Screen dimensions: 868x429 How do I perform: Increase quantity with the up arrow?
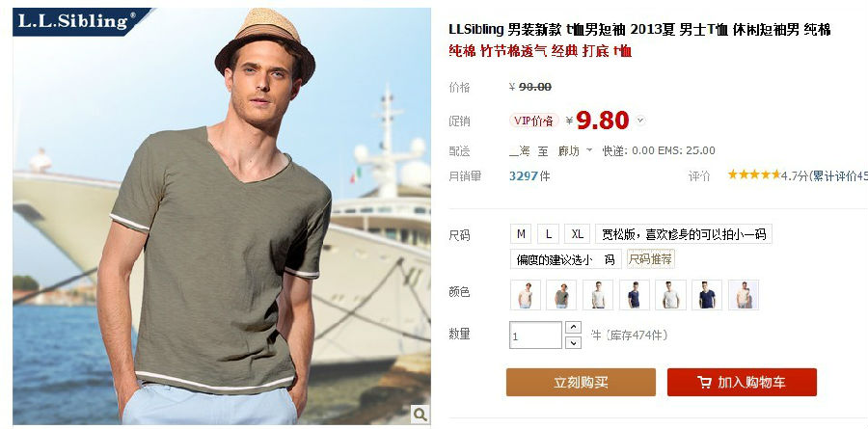point(573,327)
